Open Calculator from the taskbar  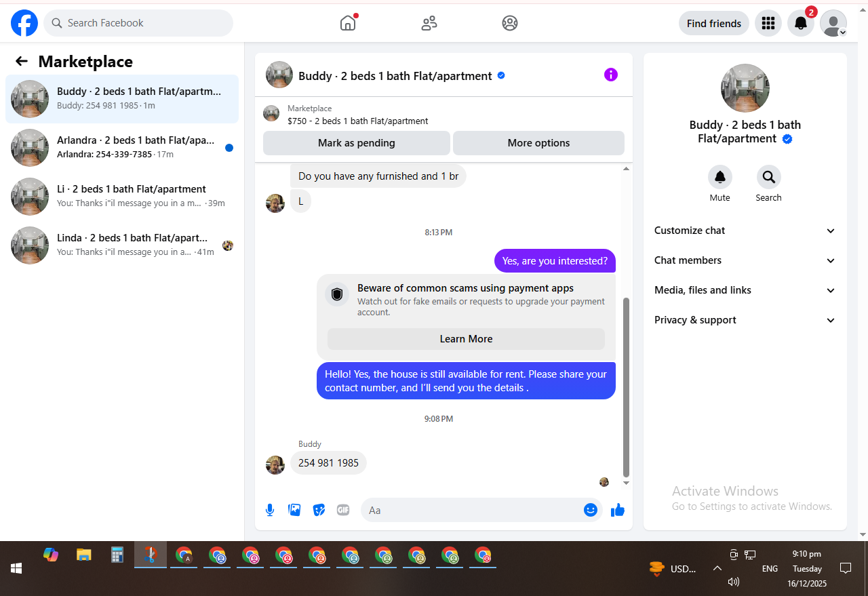117,555
